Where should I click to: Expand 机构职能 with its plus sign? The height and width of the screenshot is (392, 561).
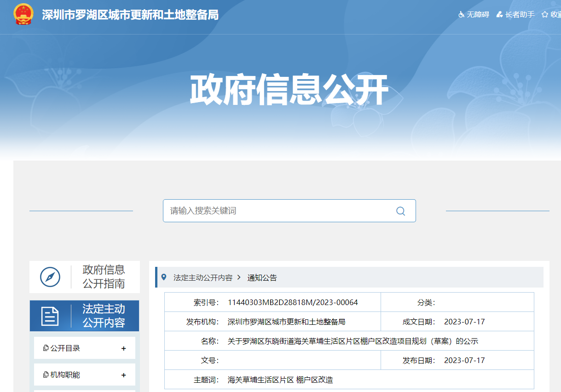coord(123,375)
